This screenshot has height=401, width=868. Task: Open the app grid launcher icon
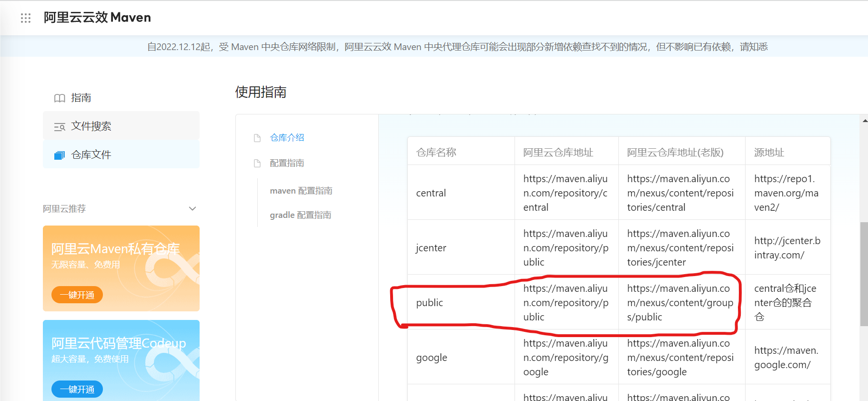coord(26,18)
